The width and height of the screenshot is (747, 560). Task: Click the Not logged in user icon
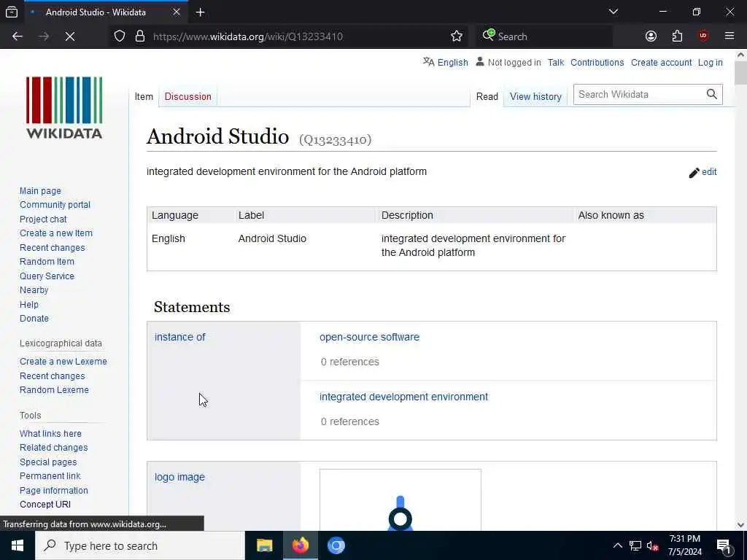point(480,62)
